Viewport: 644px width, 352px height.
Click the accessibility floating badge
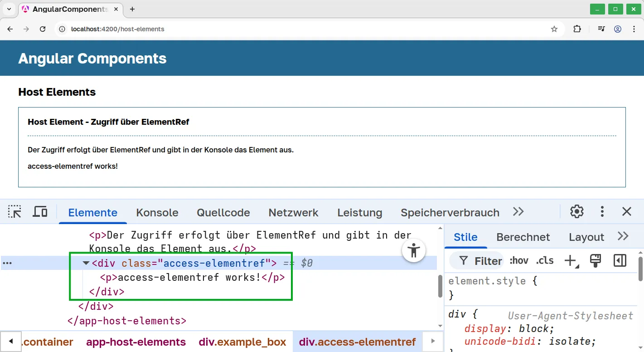414,250
